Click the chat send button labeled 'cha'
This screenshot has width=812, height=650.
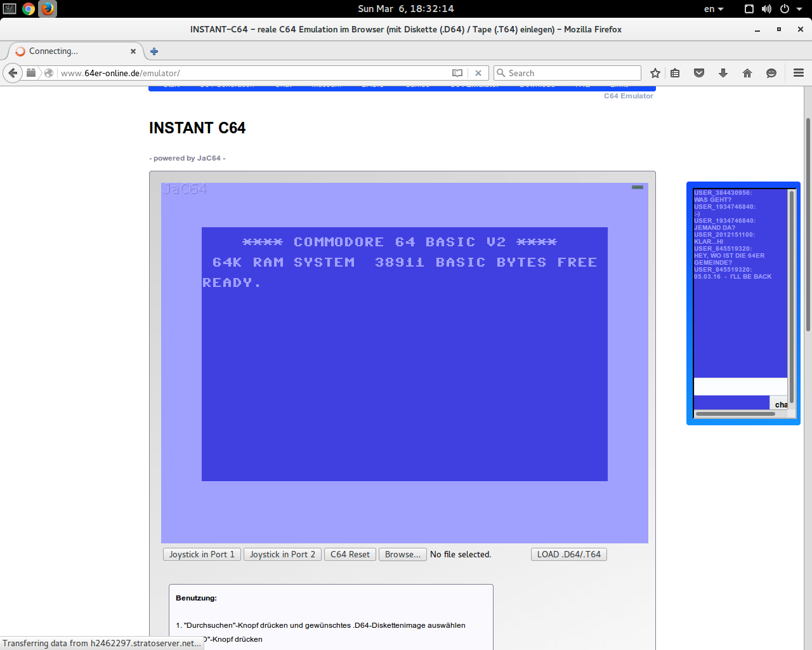(x=780, y=404)
